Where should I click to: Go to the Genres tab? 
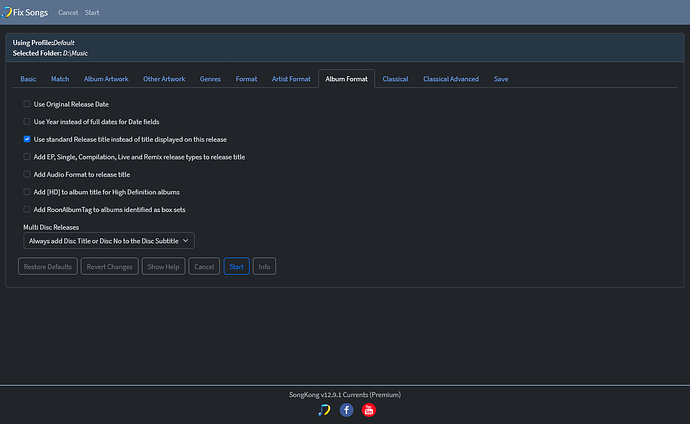coord(210,79)
